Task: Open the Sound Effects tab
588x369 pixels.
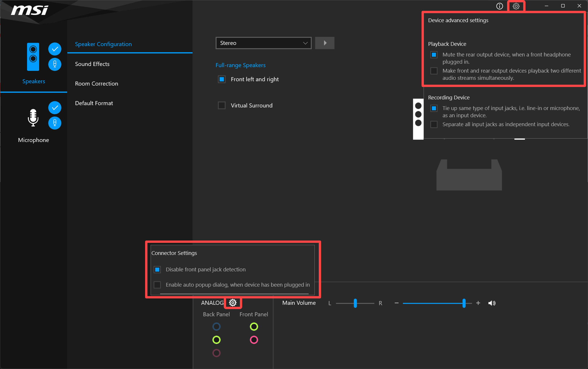Action: (92, 64)
